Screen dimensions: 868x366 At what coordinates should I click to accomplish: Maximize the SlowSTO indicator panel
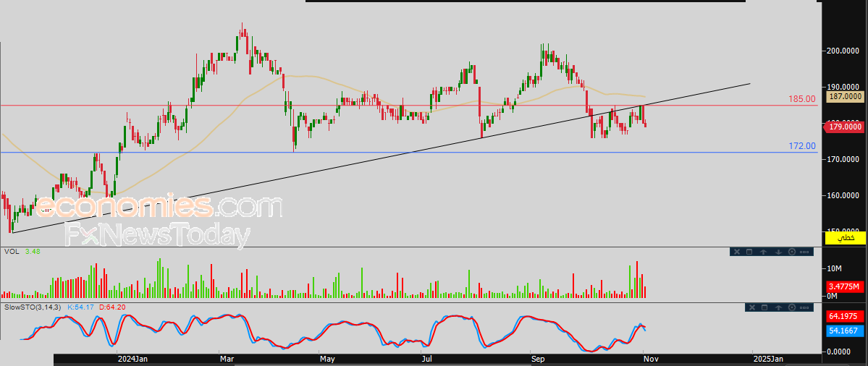tap(764, 307)
